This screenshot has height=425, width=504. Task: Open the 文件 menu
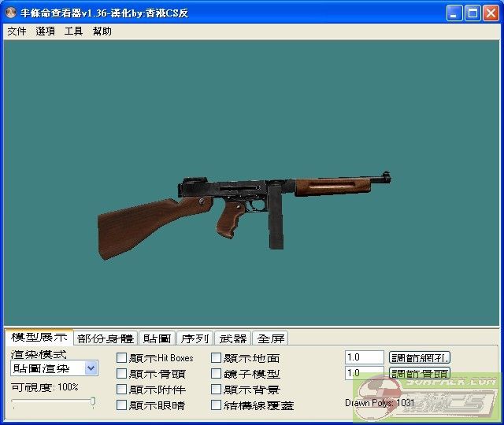click(x=17, y=31)
